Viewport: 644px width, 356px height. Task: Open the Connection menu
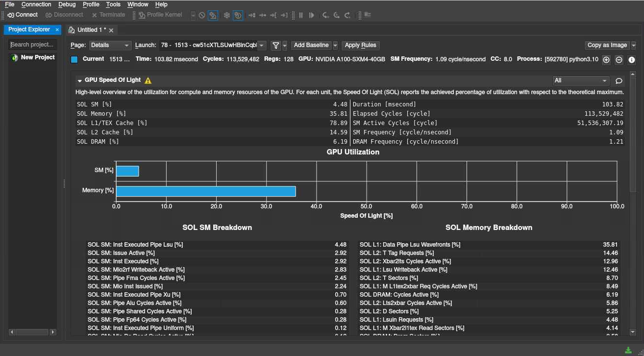coord(36,4)
